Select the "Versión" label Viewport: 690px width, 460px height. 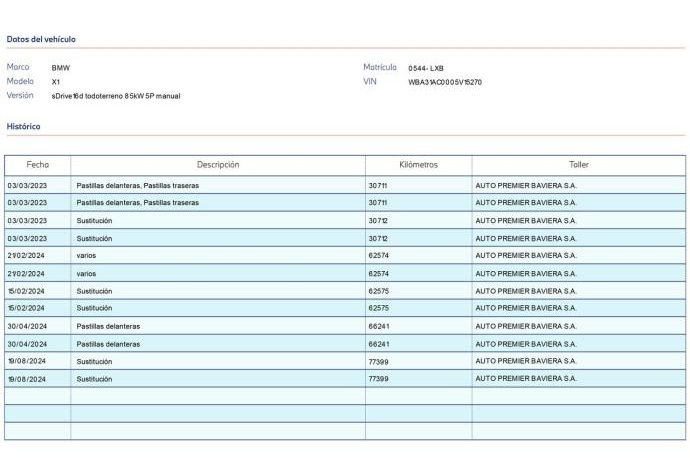tap(20, 95)
